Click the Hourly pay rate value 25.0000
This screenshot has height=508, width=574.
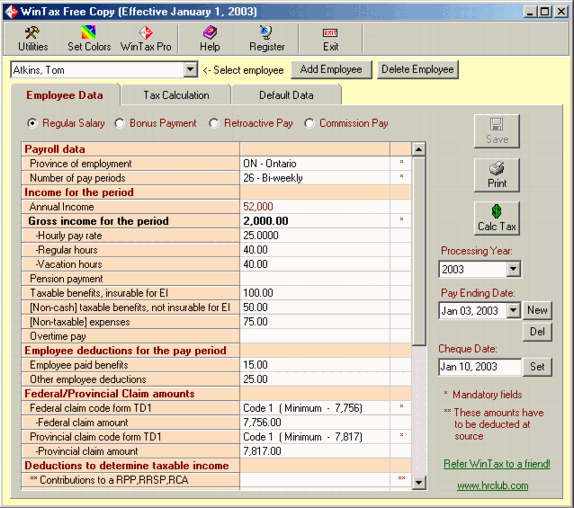point(315,235)
